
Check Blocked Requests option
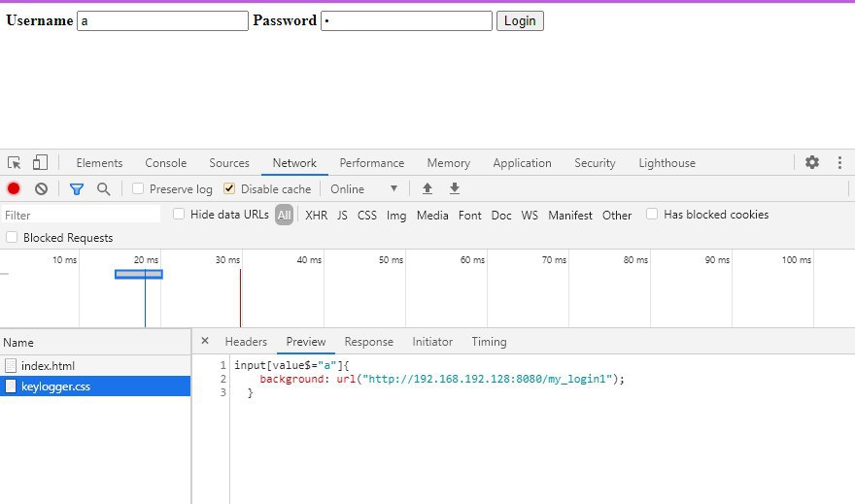tap(12, 237)
